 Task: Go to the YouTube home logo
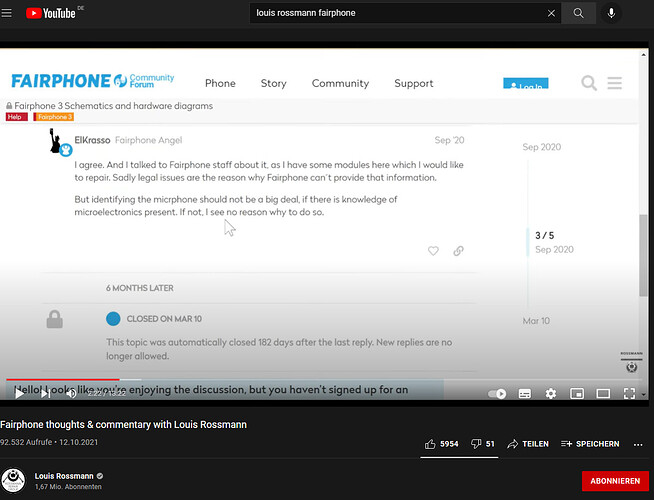51,13
